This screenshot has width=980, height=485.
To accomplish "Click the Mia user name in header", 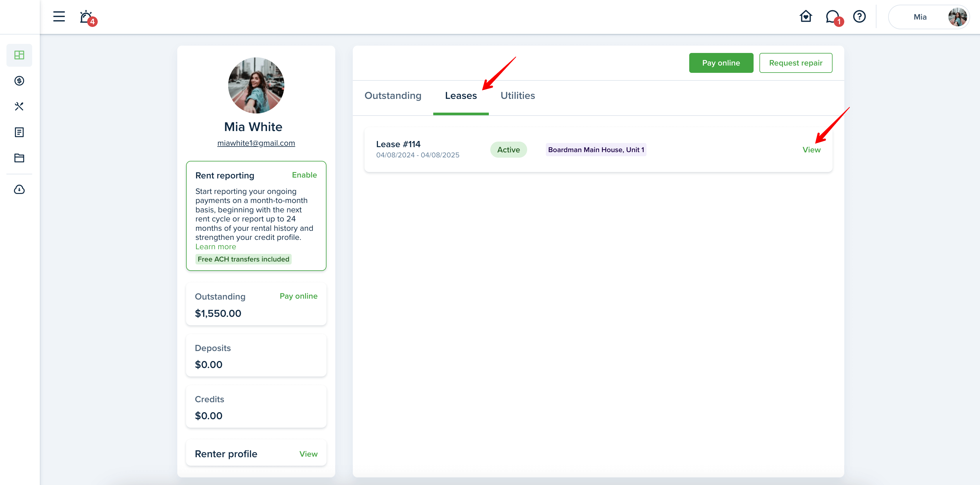I will click(920, 17).
